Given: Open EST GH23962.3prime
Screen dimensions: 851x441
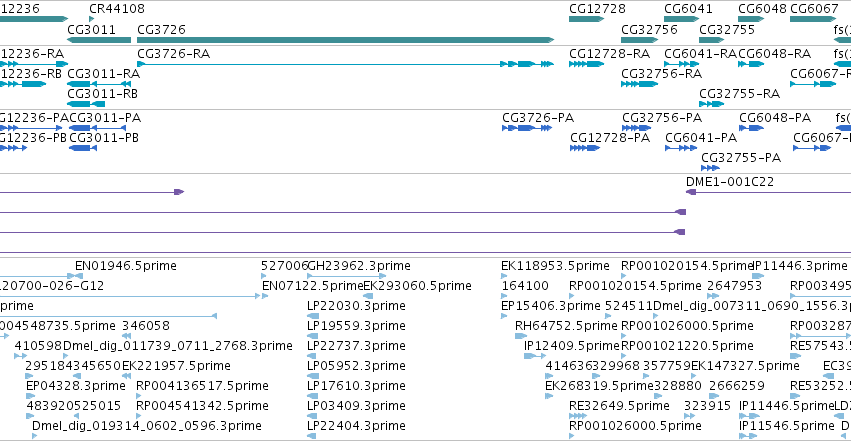Looking at the screenshot, I should coord(359,266).
